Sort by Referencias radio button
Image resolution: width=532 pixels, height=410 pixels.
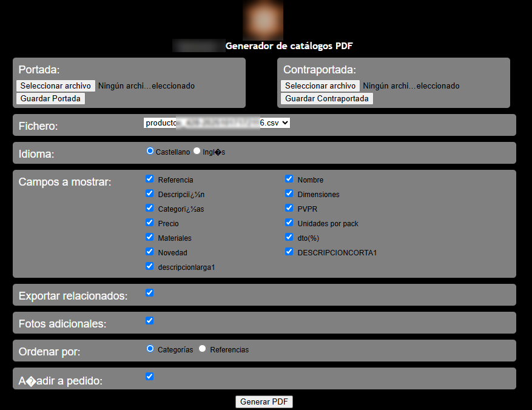[203, 349]
